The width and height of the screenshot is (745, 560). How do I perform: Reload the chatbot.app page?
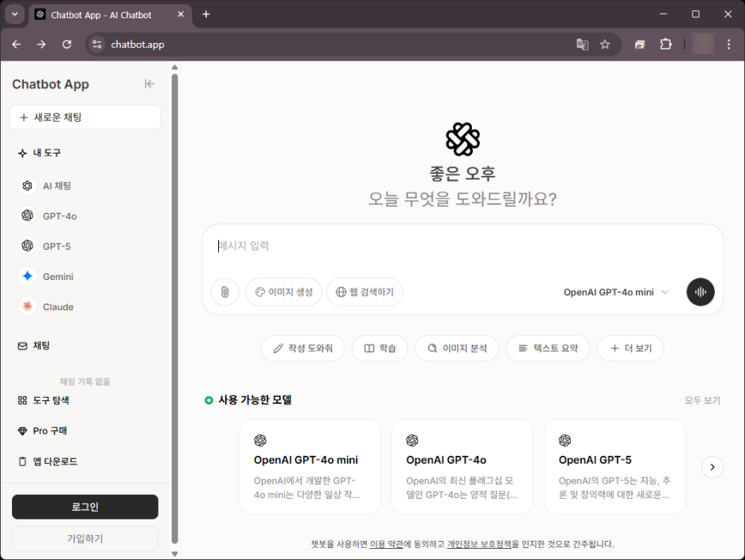67,45
